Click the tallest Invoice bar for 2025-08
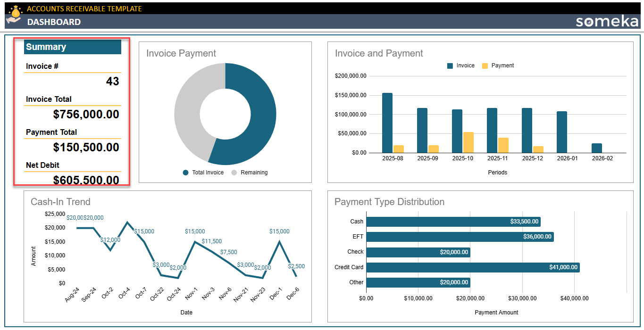The width and height of the screenshot is (644, 330). tap(388, 123)
